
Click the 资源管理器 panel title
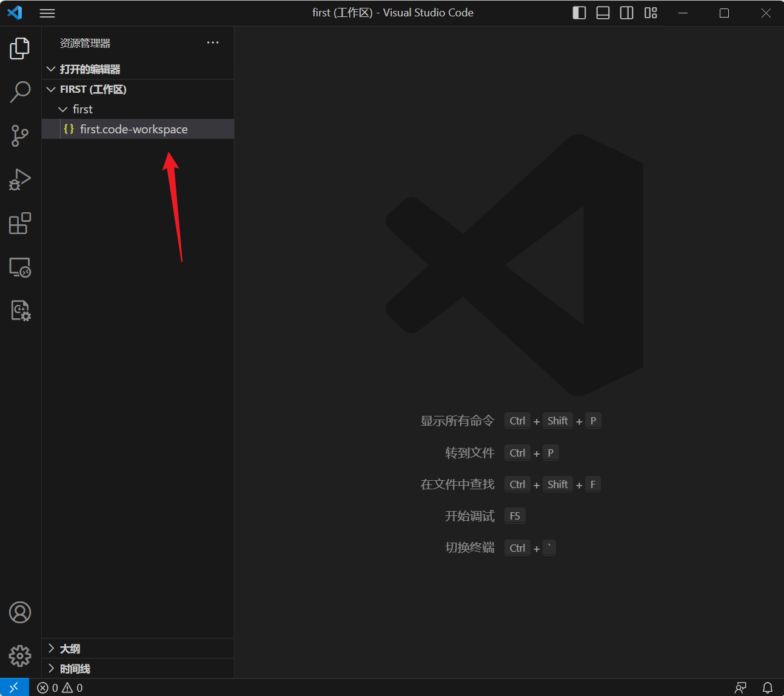(x=85, y=43)
